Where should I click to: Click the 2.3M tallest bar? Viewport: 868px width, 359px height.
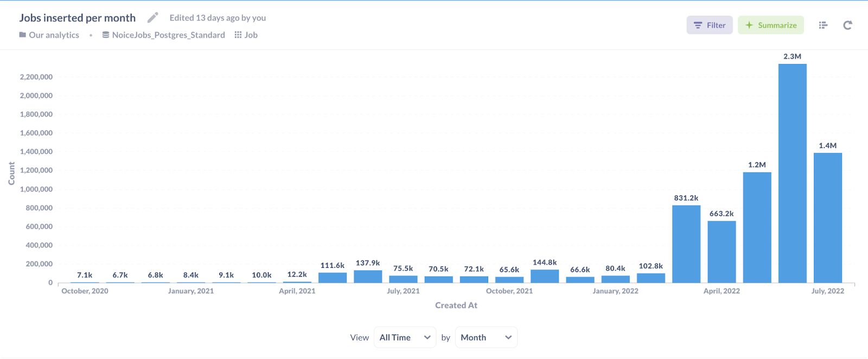tap(792, 174)
